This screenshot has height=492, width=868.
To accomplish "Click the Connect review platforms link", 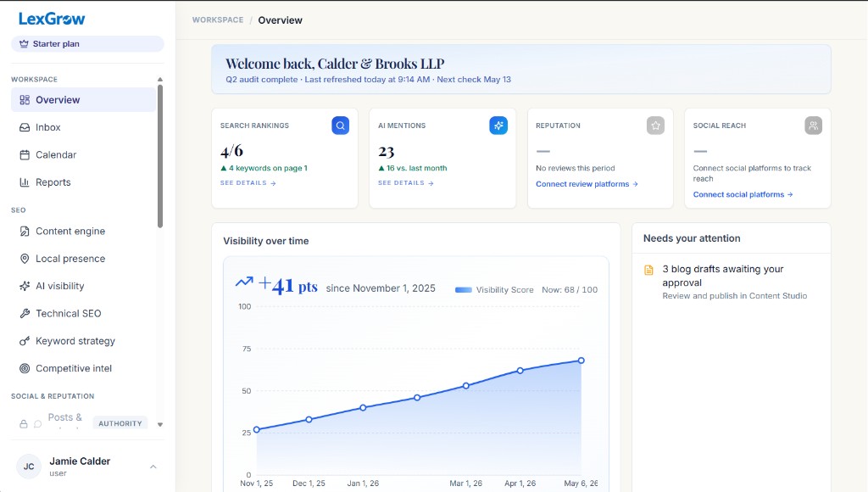I will (x=587, y=184).
